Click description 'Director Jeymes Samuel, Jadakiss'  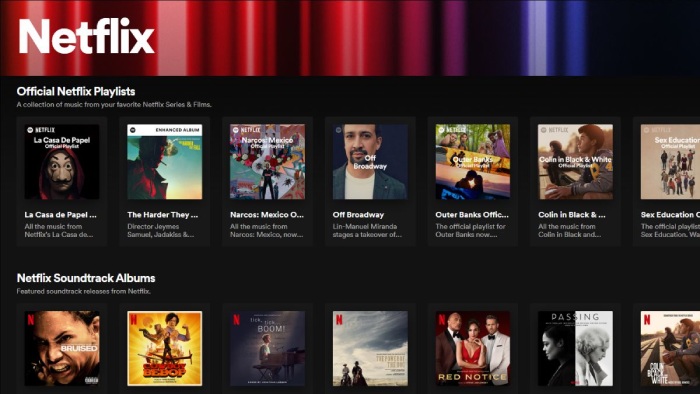[x=160, y=230]
